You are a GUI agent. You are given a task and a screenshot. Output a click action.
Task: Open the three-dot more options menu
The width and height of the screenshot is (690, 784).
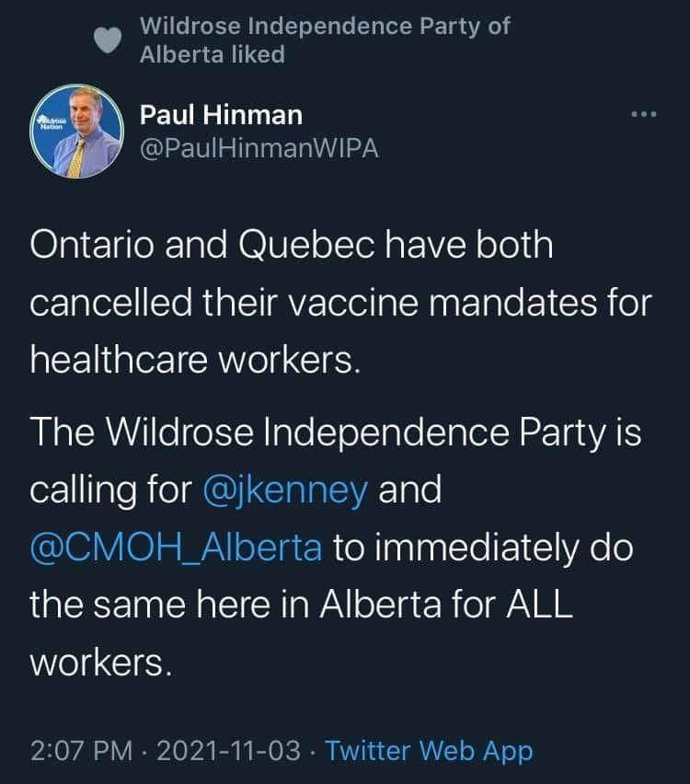(643, 115)
